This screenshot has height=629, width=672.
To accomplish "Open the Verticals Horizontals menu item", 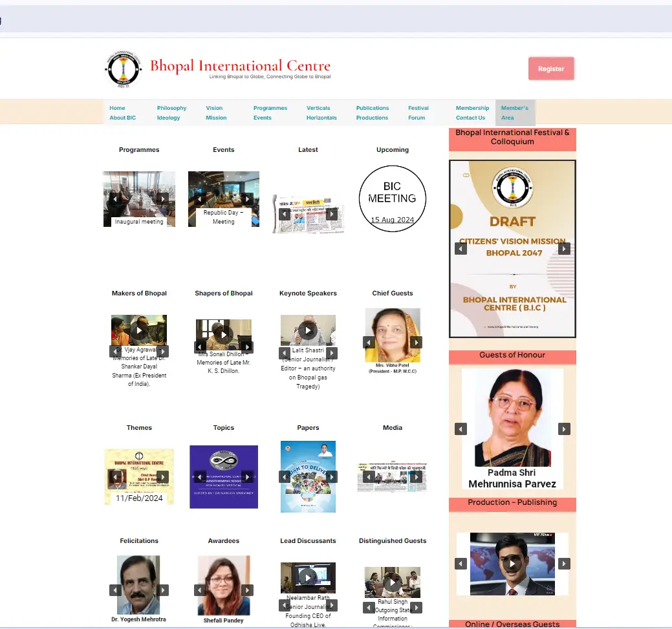I will point(321,112).
